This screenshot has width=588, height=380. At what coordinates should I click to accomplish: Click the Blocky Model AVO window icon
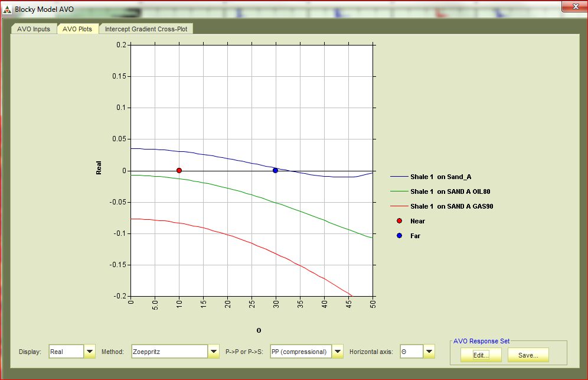pyautogui.click(x=7, y=9)
